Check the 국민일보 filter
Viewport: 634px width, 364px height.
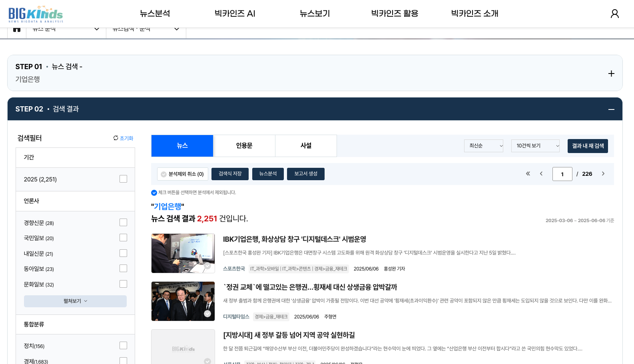[123, 238]
